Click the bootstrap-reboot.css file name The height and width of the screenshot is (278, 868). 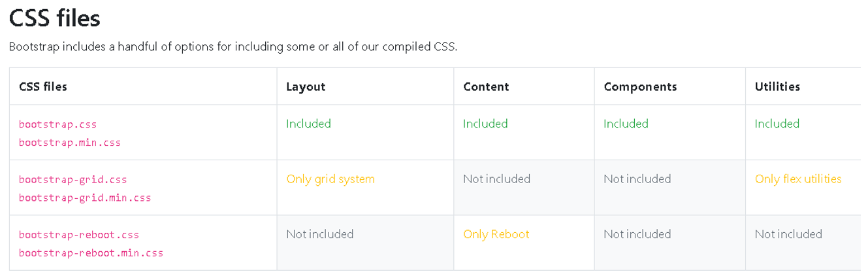click(x=79, y=235)
